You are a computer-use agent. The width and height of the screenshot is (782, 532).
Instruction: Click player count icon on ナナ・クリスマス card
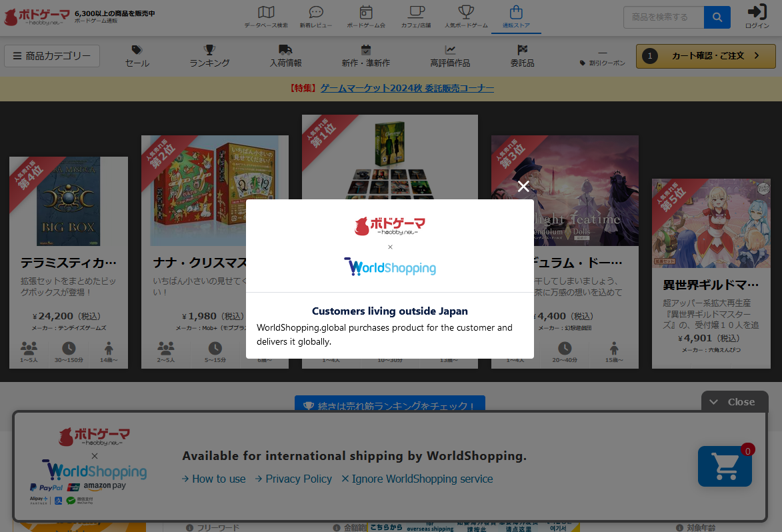tap(165, 347)
